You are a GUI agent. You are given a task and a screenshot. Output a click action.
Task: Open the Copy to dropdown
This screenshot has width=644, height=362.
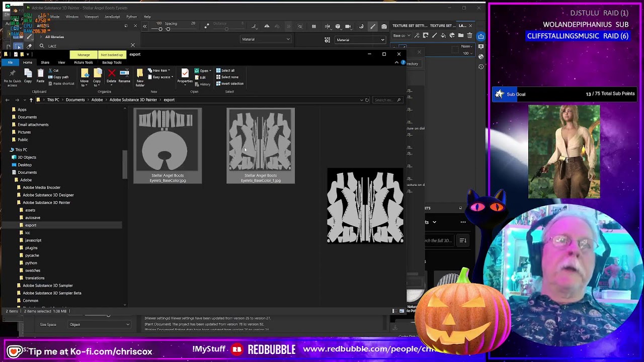click(x=97, y=77)
